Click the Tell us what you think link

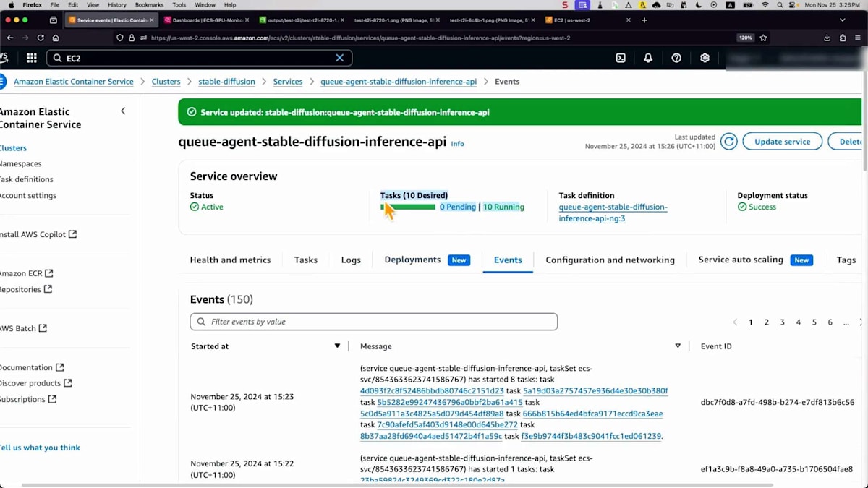pos(40,448)
